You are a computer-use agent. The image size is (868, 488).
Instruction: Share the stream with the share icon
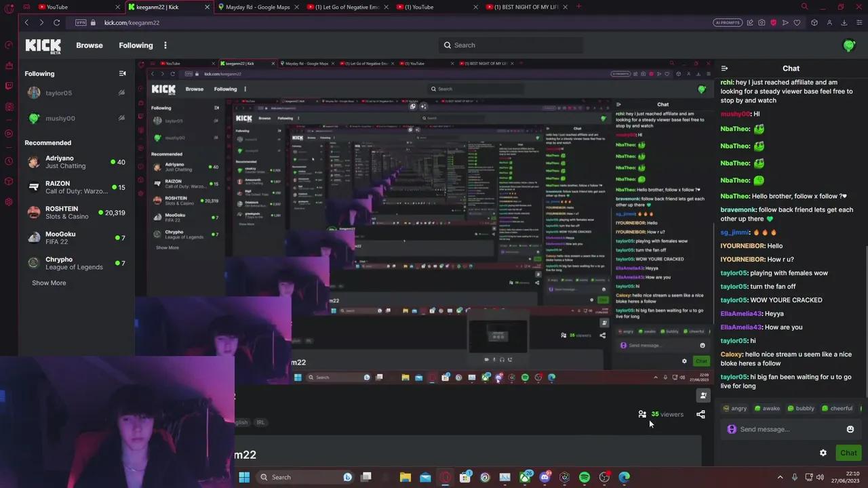tap(701, 414)
